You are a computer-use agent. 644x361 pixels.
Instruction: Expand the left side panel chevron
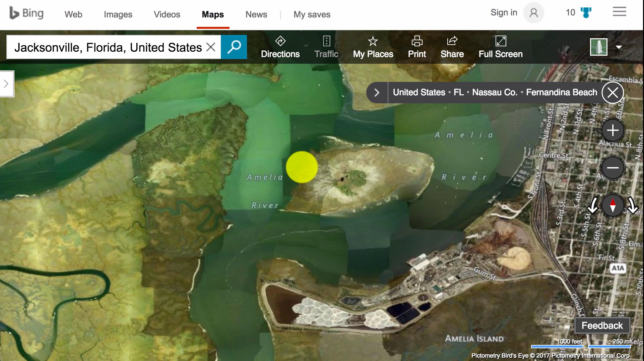point(6,84)
